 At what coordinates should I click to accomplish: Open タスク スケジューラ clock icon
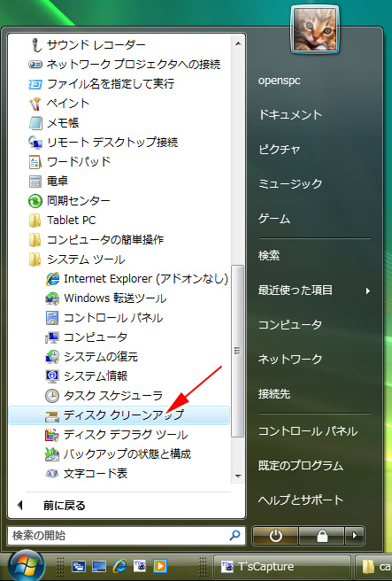point(52,396)
